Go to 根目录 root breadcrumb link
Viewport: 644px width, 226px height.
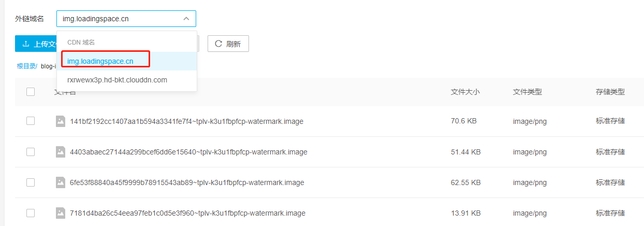coord(27,66)
